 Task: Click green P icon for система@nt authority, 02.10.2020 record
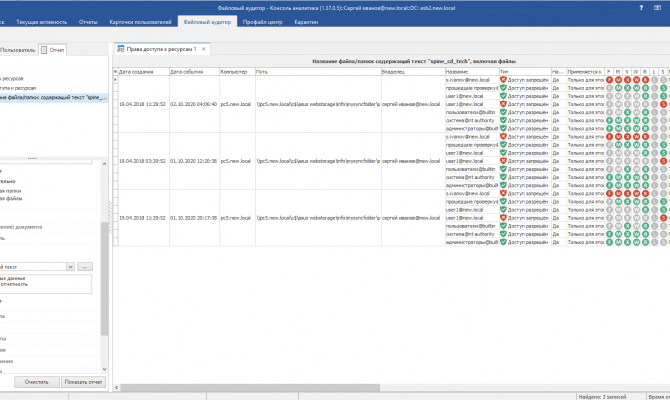(x=609, y=121)
